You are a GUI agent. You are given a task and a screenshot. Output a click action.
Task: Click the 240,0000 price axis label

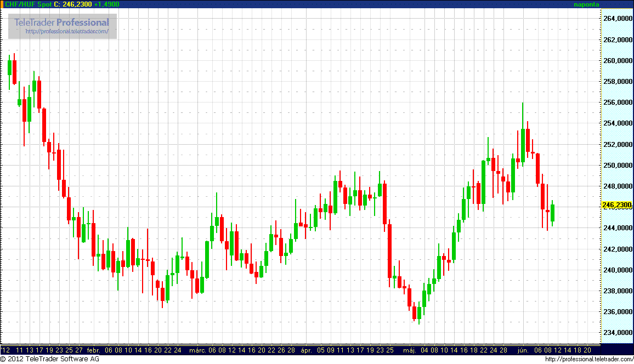[x=618, y=270]
